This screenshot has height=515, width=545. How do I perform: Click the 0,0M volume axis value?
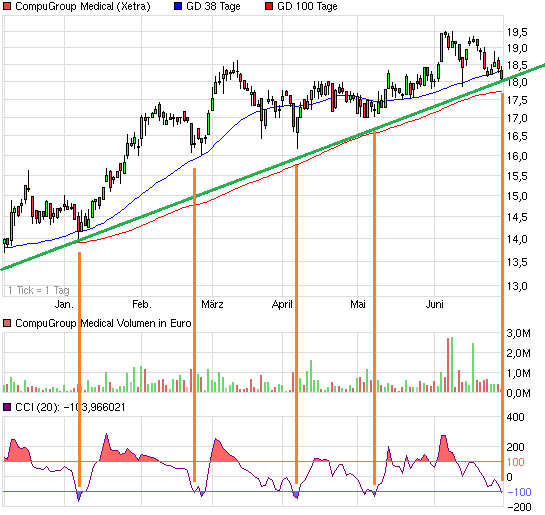click(x=519, y=393)
